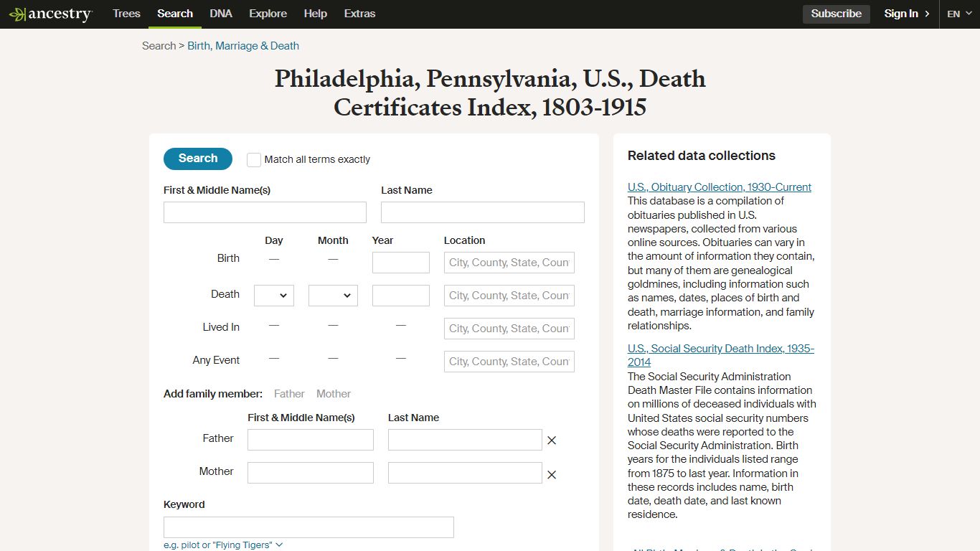Focus the Death location field
Image resolution: width=980 pixels, height=551 pixels.
[x=509, y=296]
